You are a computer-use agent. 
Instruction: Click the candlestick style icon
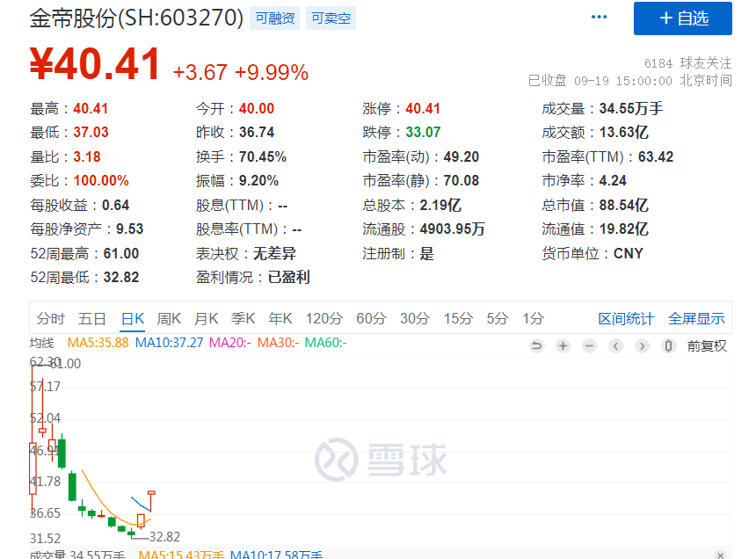click(668, 346)
